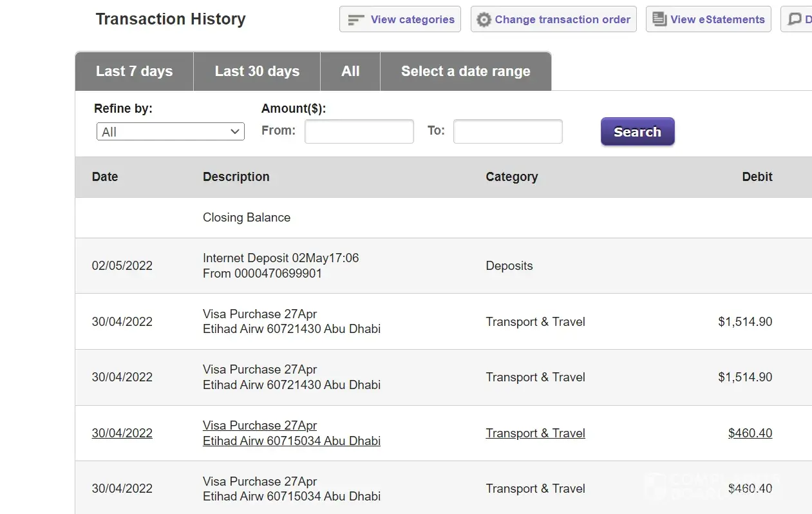Click Change transaction order text
Viewport: 812px width, 514px height.
click(x=562, y=20)
